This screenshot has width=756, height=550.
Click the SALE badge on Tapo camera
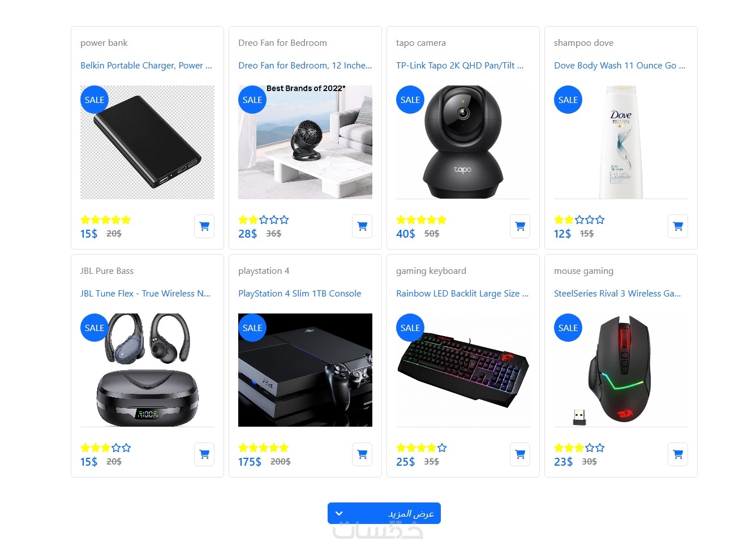(410, 100)
